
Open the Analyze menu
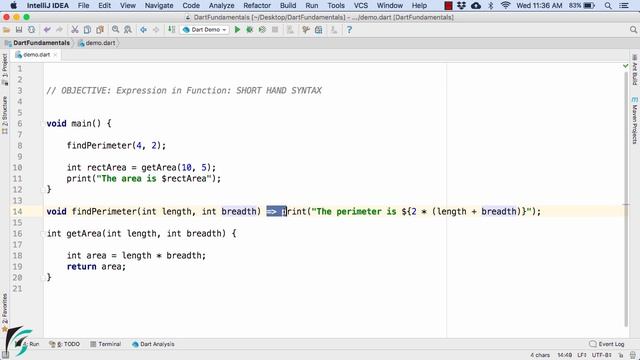point(221,5)
